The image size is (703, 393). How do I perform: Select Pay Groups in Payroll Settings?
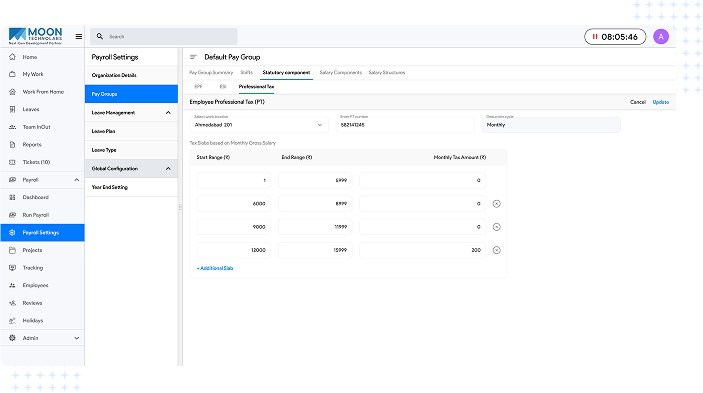pos(131,94)
